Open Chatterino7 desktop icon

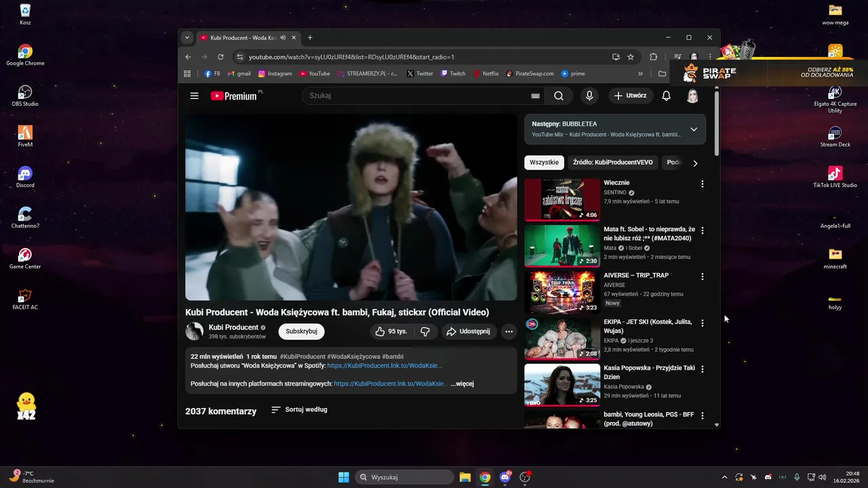pyautogui.click(x=25, y=218)
